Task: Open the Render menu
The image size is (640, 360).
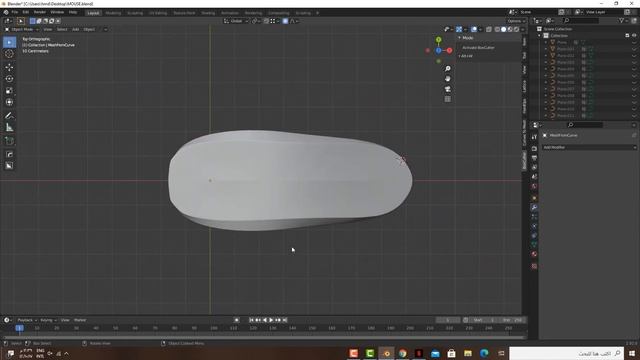Action: [x=40, y=12]
